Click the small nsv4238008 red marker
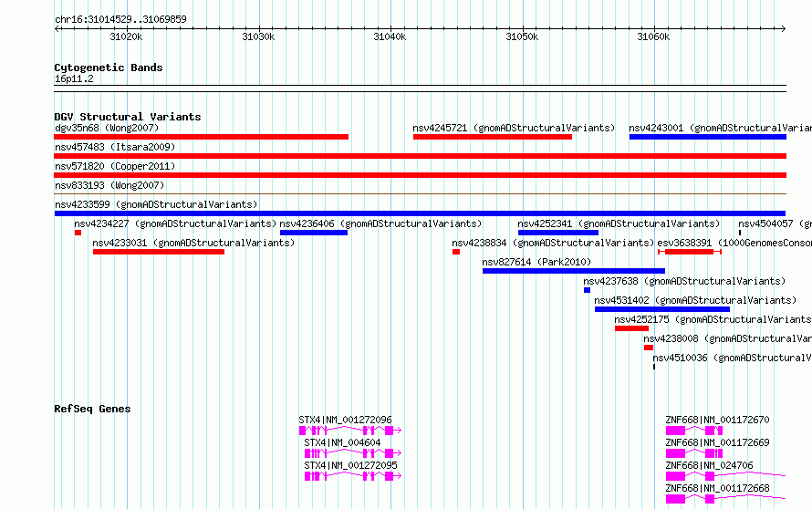This screenshot has height=509, width=812. 649,348
